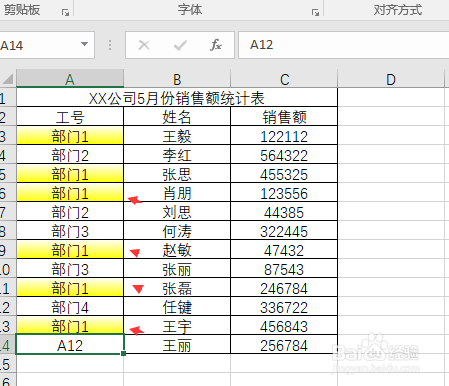
Task: Click the sales value 246784
Action: [x=284, y=288]
